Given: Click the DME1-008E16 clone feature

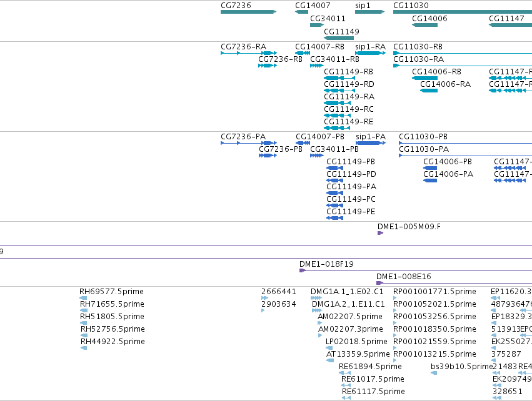Looking at the screenshot, I should pos(454,283).
